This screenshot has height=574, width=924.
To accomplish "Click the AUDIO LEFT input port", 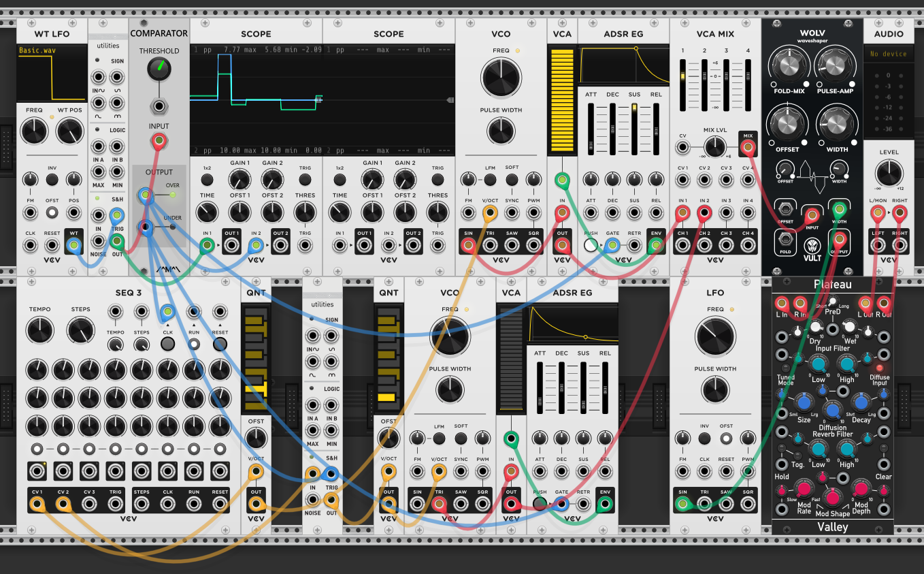I will coord(879,213).
